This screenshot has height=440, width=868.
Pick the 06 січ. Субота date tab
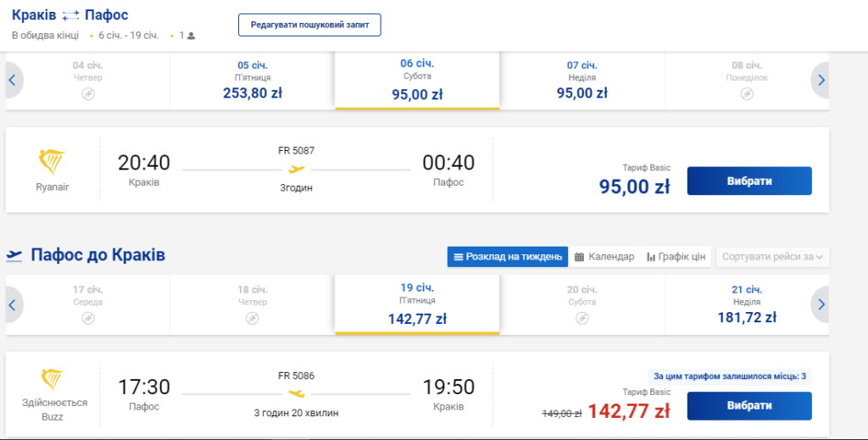pos(417,81)
